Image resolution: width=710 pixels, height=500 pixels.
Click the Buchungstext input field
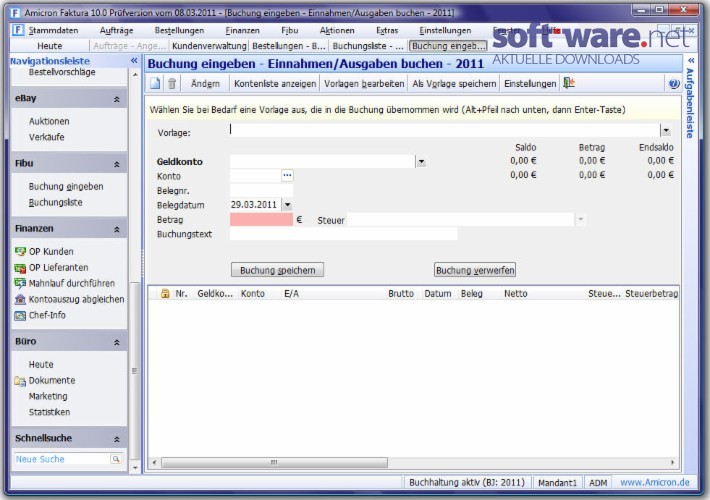pos(344,234)
